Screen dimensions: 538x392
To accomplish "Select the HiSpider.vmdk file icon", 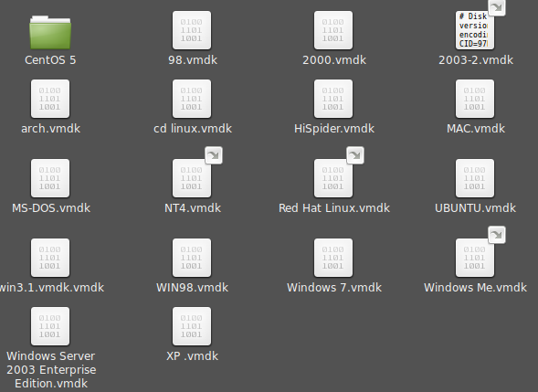I will coord(333,99).
